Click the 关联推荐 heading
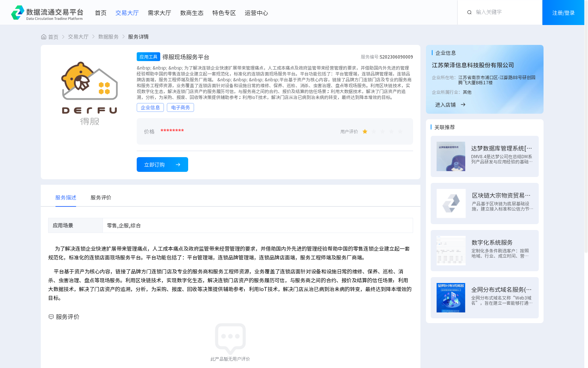The image size is (588, 368). coord(445,127)
